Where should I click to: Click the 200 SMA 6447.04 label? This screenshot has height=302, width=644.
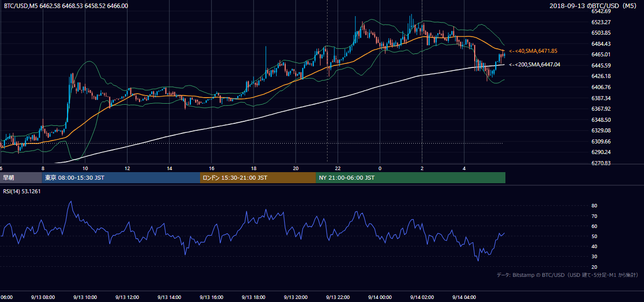535,64
